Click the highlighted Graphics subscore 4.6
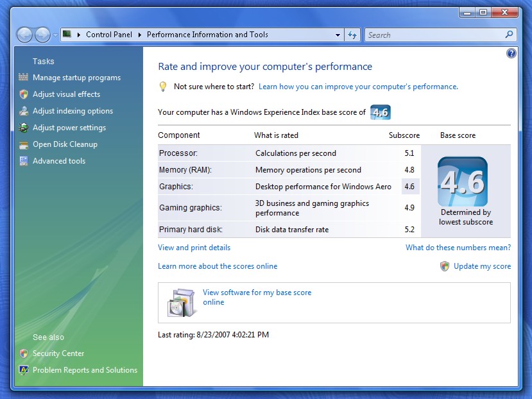Screen dimensions: 532x399 [x=409, y=187]
